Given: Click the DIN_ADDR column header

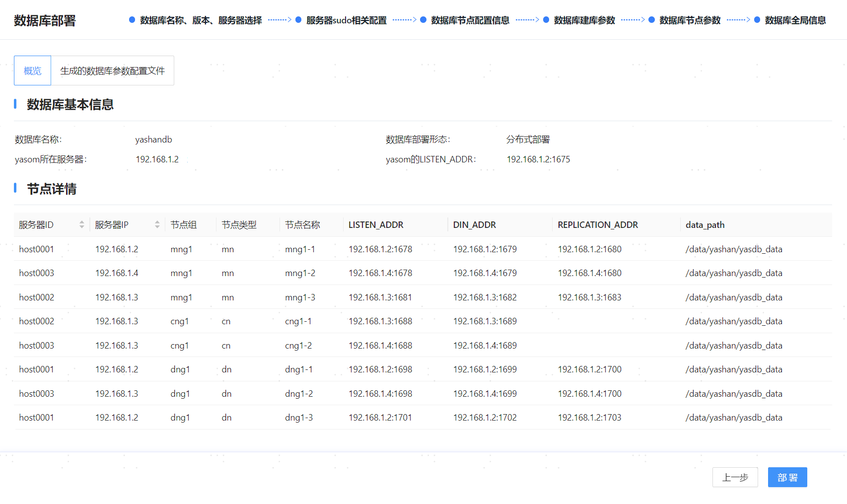Looking at the screenshot, I should pos(474,225).
